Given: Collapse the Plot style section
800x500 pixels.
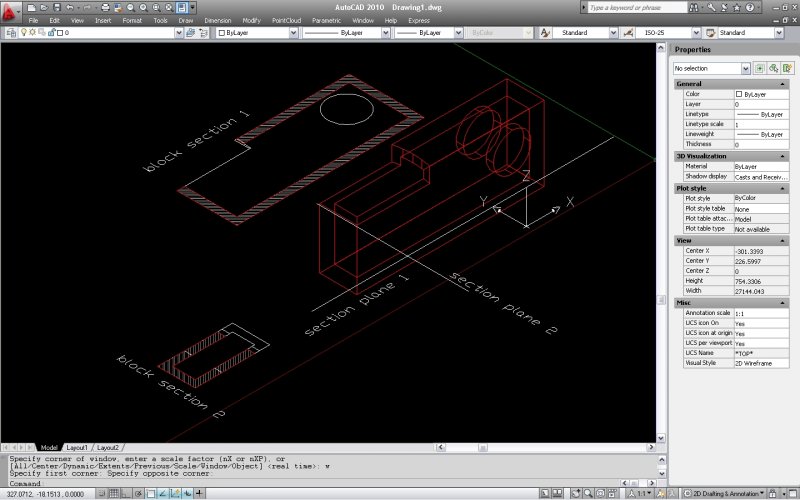Looking at the screenshot, I should [x=783, y=188].
